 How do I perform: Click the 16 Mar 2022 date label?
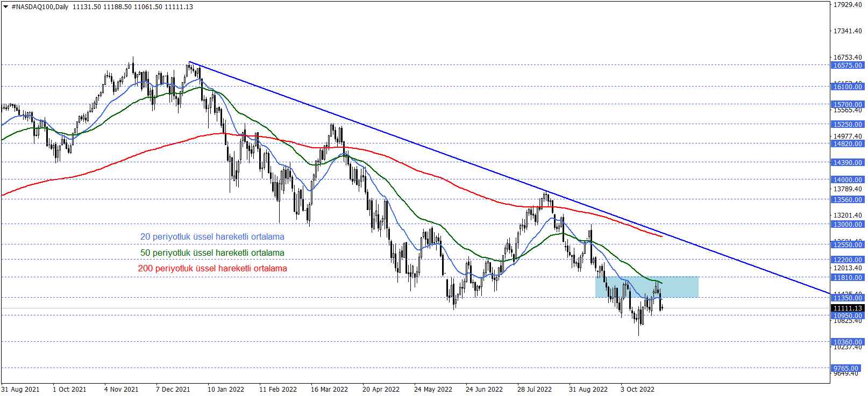(x=329, y=390)
